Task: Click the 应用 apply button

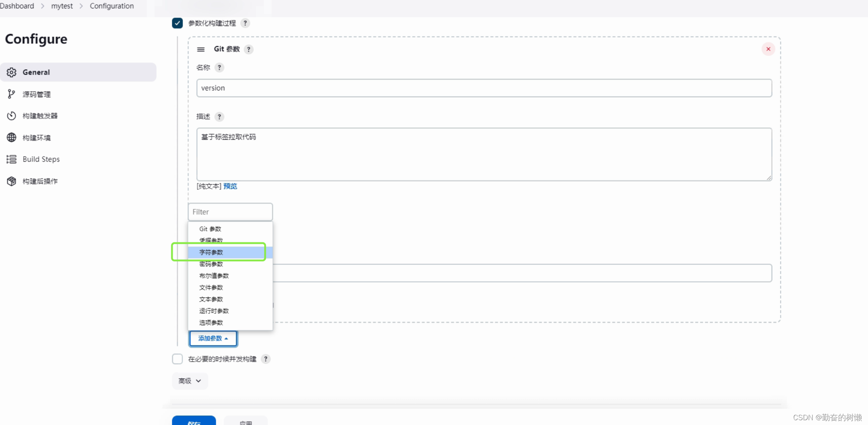Action: tap(246, 421)
